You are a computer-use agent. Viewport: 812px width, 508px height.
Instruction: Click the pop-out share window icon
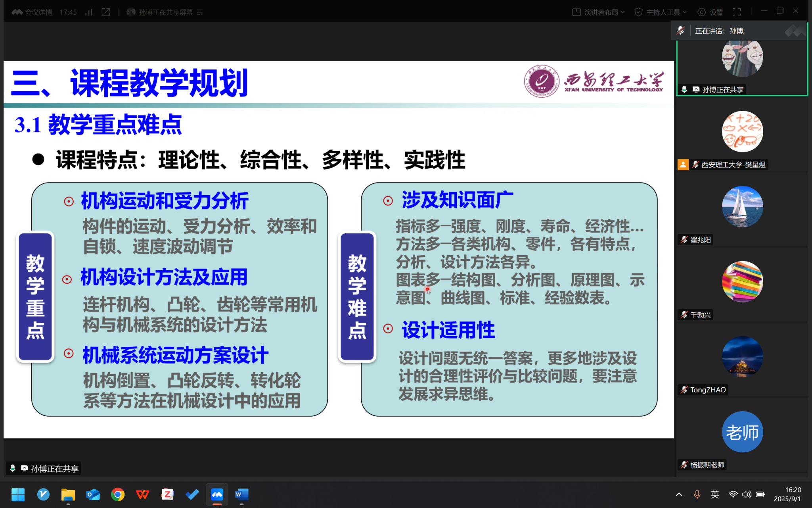(106, 12)
